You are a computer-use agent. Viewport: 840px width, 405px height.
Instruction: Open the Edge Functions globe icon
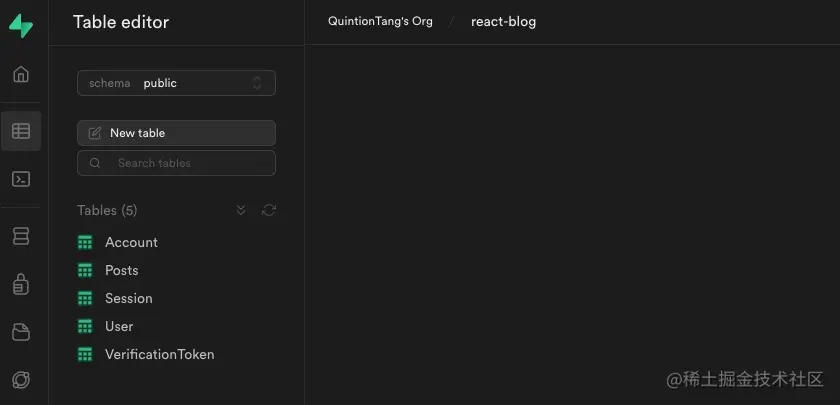(21, 380)
